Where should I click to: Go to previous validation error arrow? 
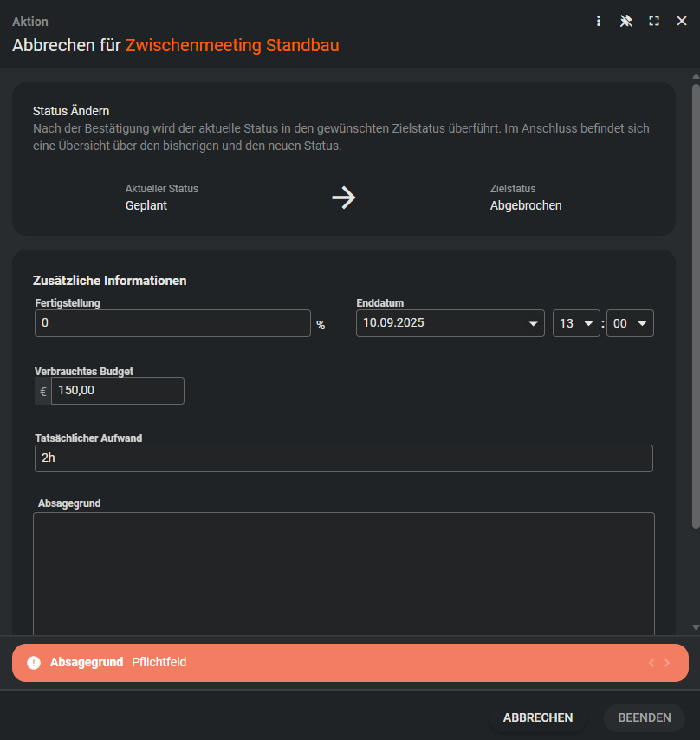[651, 663]
